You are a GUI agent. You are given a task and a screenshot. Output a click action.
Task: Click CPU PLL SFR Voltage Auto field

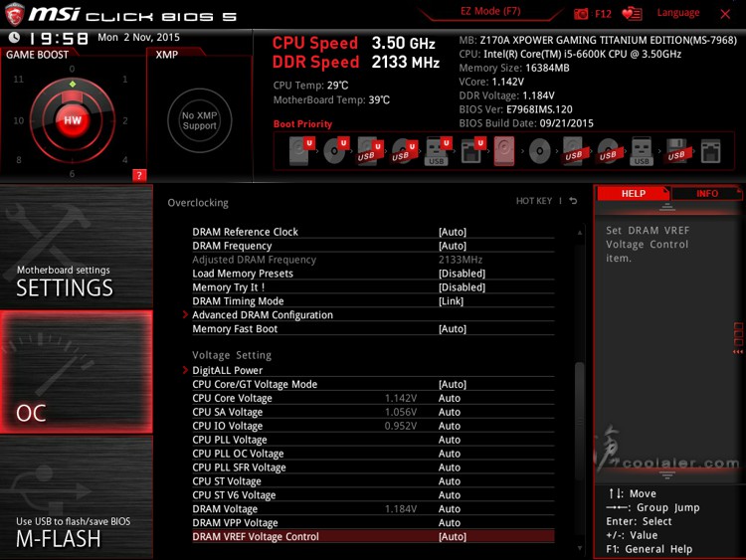click(x=450, y=467)
